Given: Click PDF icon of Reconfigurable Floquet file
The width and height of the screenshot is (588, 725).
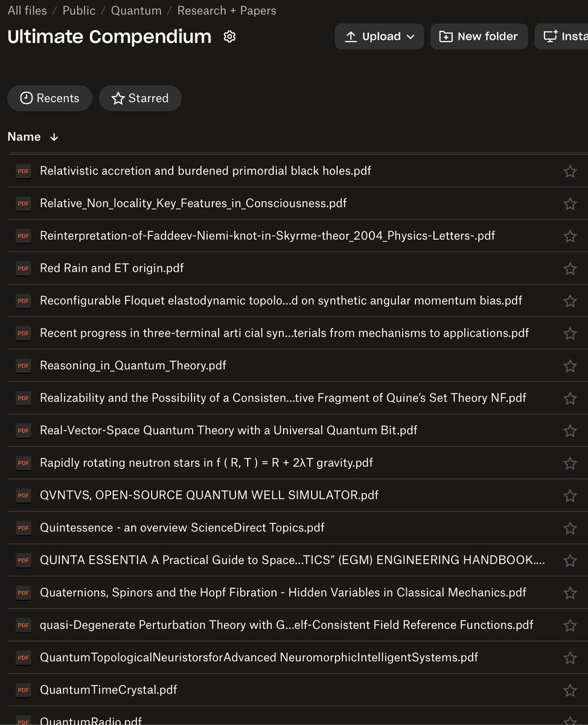Looking at the screenshot, I should click(23, 301).
